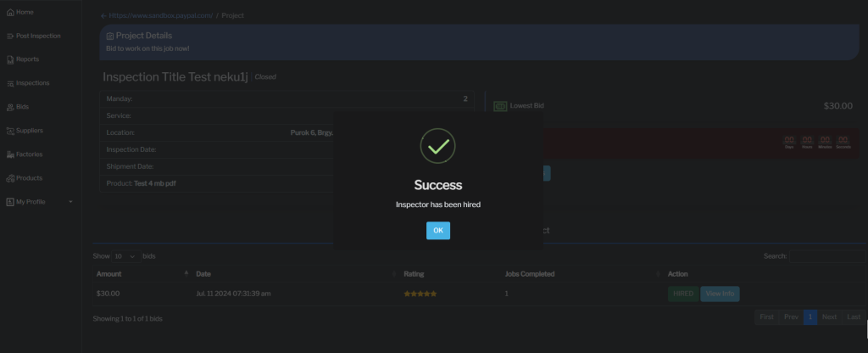Click the Service row label
Screen dimensions: 868x353
119,115
